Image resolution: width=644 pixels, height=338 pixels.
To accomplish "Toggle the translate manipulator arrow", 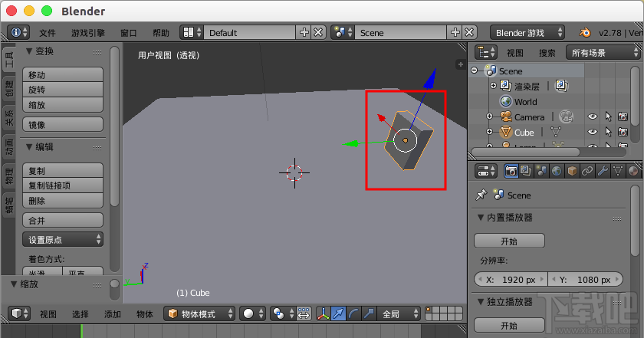I will click(338, 313).
